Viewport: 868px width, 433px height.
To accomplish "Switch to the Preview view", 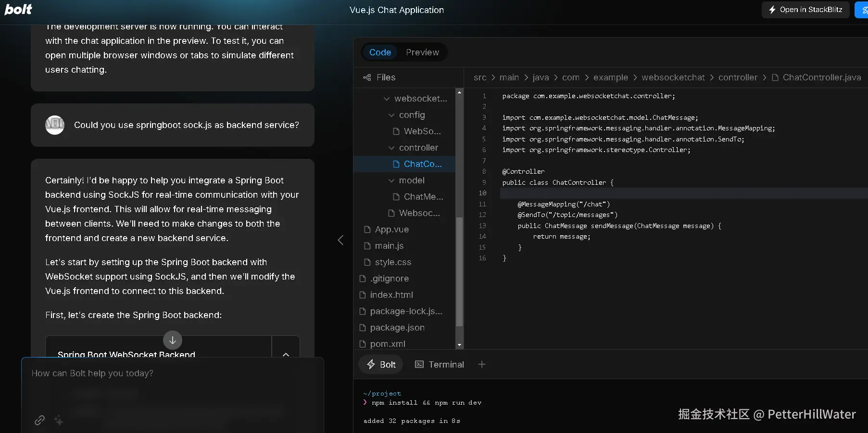I will [x=422, y=52].
